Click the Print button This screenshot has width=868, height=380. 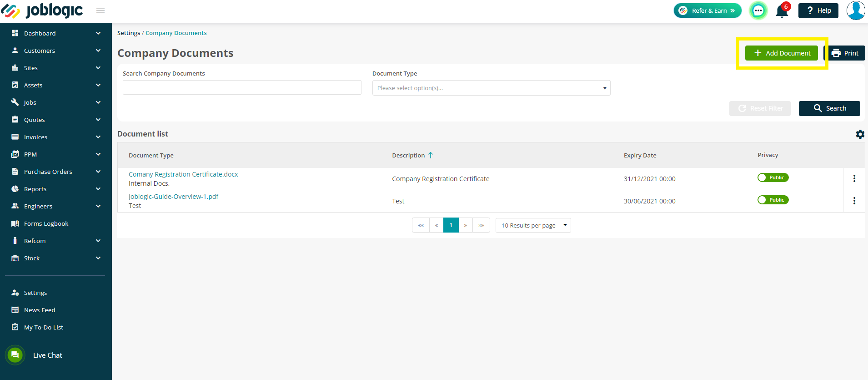pos(845,53)
